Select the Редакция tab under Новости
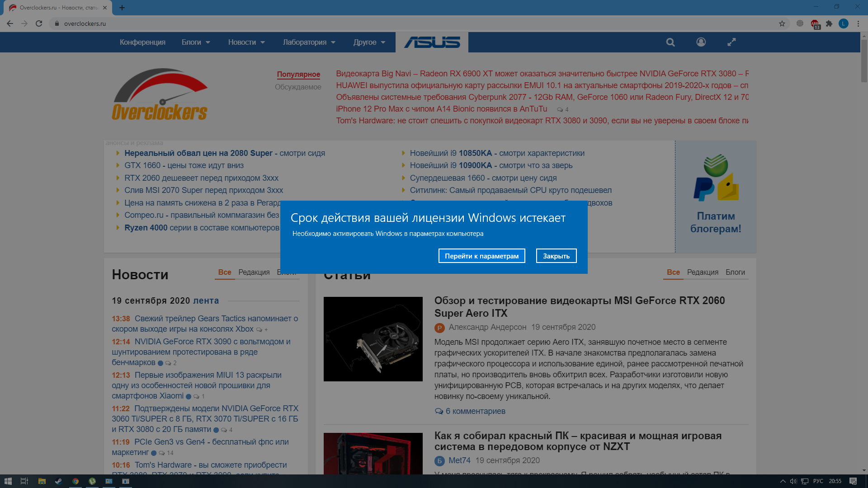868x488 pixels. [254, 272]
